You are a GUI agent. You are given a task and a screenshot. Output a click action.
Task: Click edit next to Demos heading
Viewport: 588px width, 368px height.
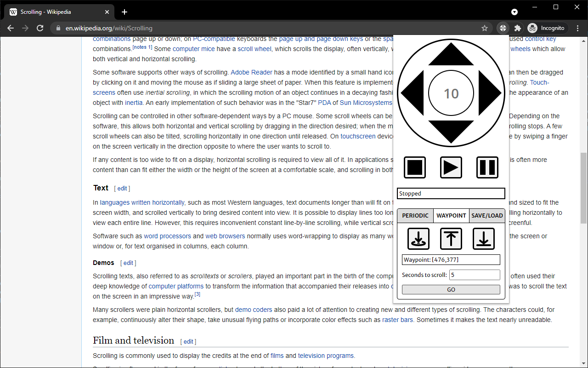(x=128, y=263)
